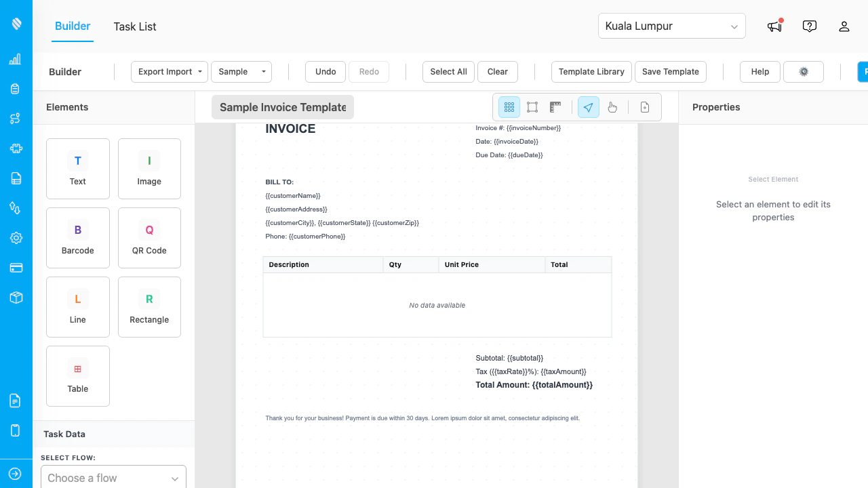This screenshot has width=868, height=488.
Task: Open the analytics icon in the sidebar
Action: tap(15, 59)
